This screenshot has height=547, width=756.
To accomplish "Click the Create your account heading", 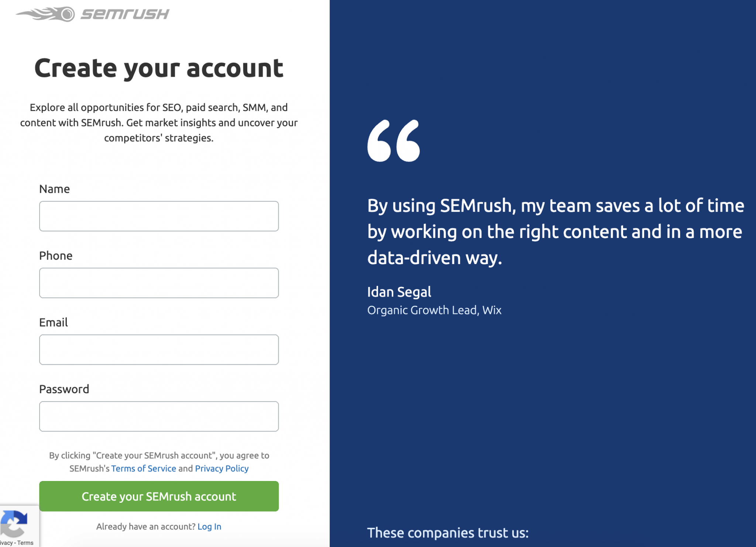I will pos(159,69).
